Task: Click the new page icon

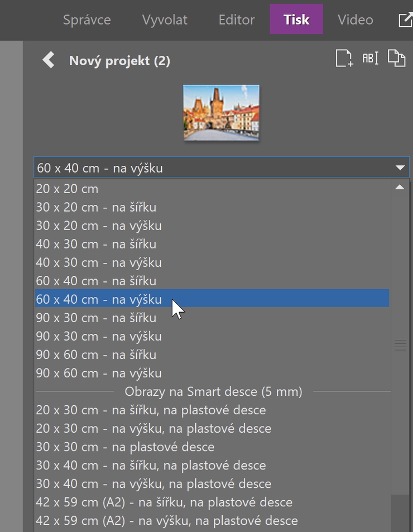Action: pos(344,59)
